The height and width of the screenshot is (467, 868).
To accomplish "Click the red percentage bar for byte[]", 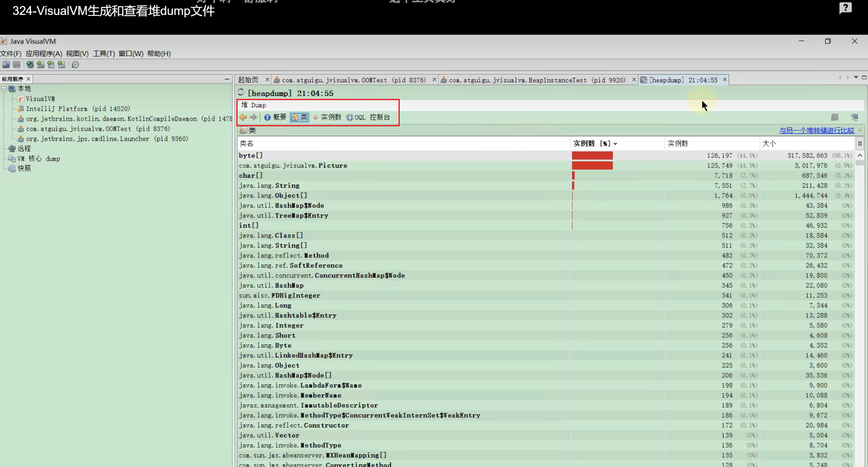I will pos(592,155).
